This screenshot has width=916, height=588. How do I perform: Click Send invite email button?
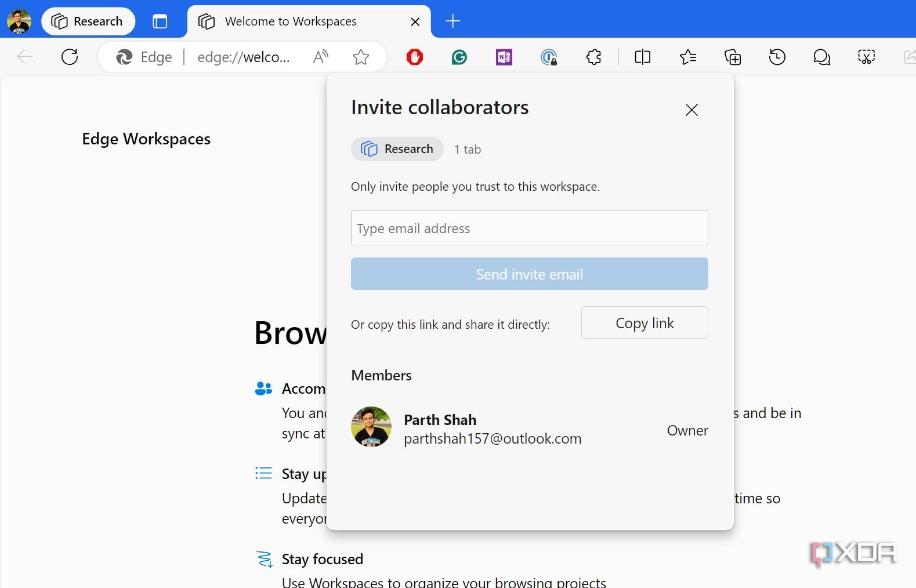tap(529, 274)
